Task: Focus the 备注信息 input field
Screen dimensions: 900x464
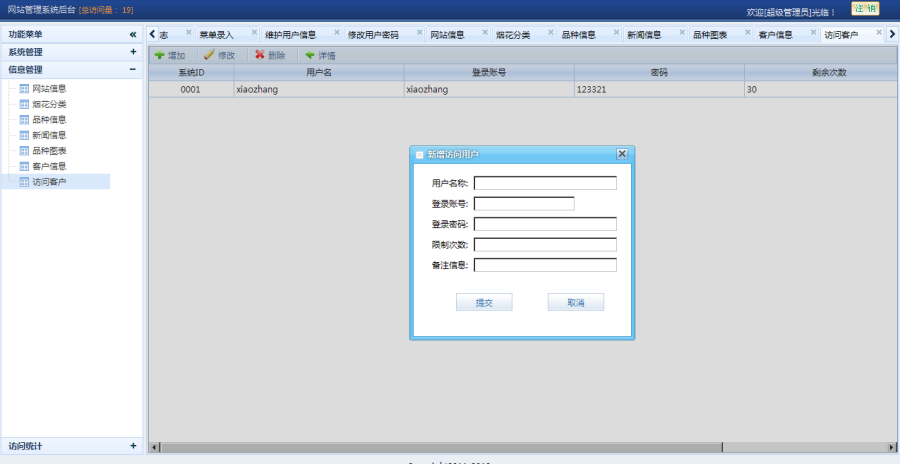Action: tap(545, 265)
